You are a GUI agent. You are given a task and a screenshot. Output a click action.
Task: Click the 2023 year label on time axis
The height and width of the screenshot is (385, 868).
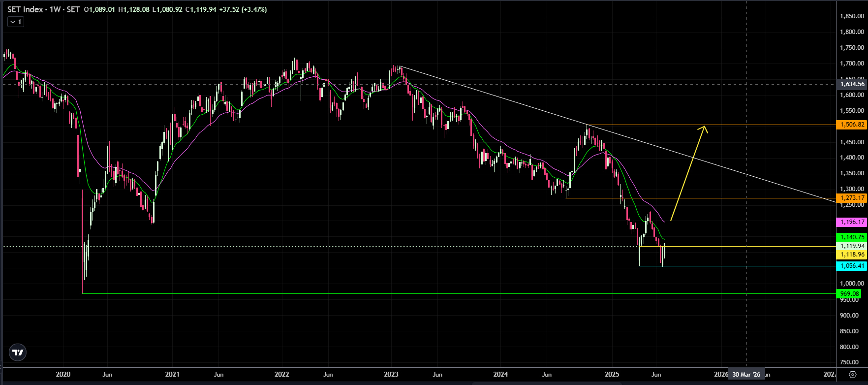(x=391, y=375)
